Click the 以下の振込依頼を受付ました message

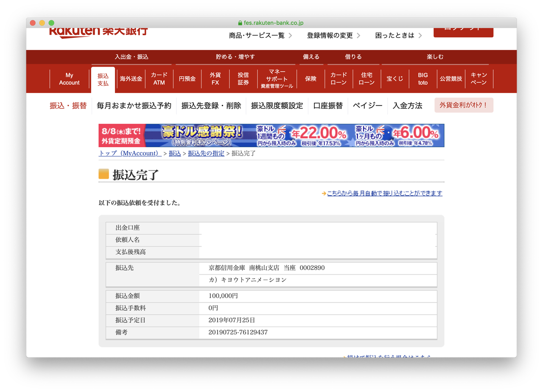[x=140, y=203]
